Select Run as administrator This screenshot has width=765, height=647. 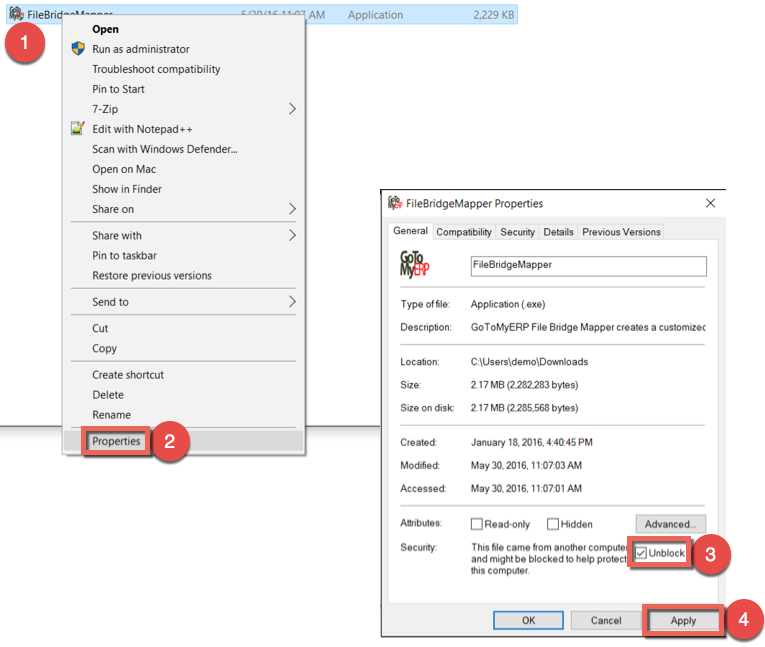[x=141, y=49]
